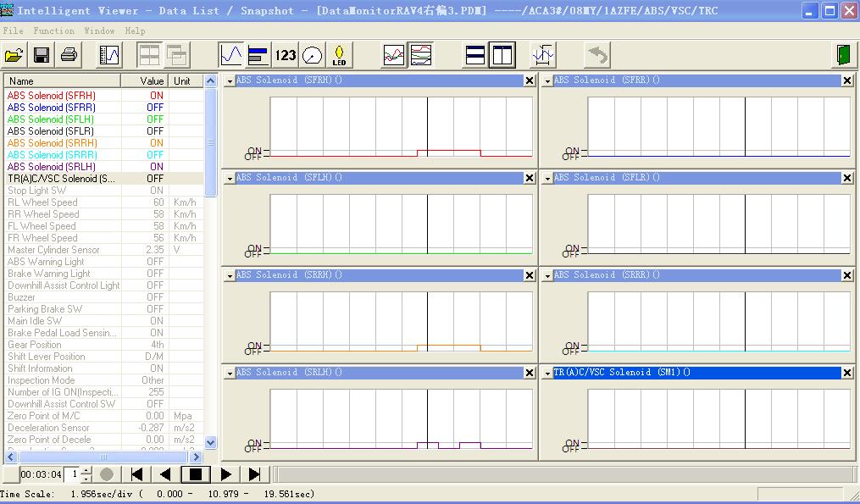Viewport: 860px width, 504px height.
Task: Increase playback step with spinner up arrow
Action: click(86, 471)
